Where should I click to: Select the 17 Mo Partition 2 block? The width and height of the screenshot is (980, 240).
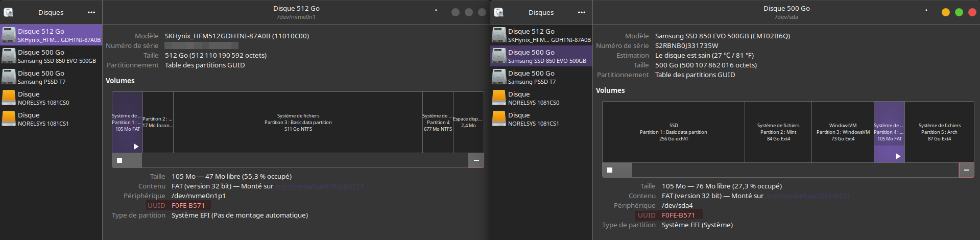click(x=158, y=122)
